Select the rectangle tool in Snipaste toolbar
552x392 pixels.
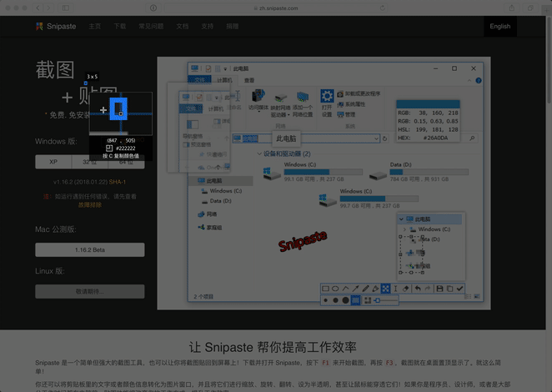coord(326,289)
